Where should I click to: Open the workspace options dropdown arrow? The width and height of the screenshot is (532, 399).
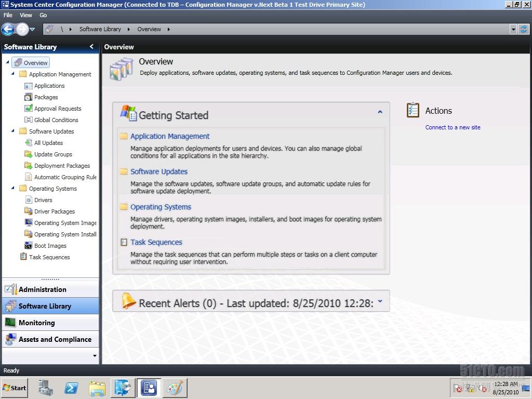point(95,355)
